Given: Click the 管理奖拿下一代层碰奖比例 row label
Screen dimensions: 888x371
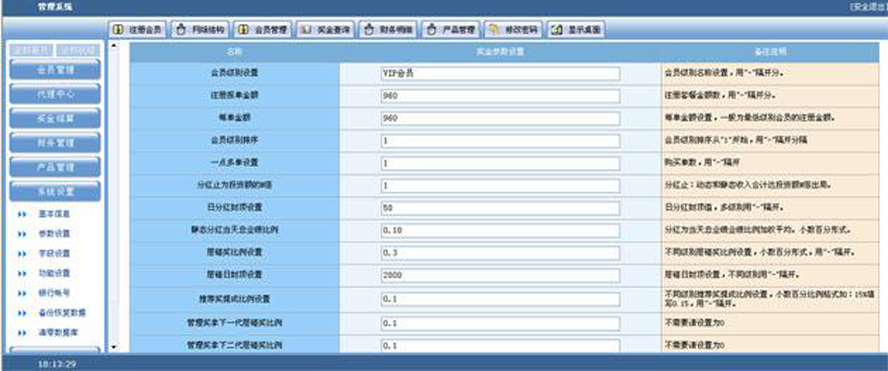Looking at the screenshot, I should point(234,323).
